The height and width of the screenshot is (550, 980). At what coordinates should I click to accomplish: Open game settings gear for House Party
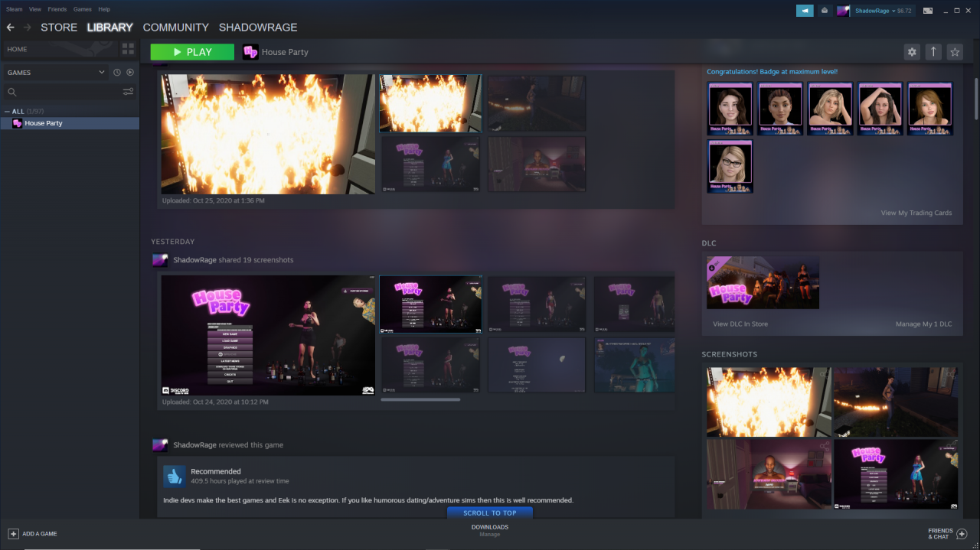click(x=911, y=52)
